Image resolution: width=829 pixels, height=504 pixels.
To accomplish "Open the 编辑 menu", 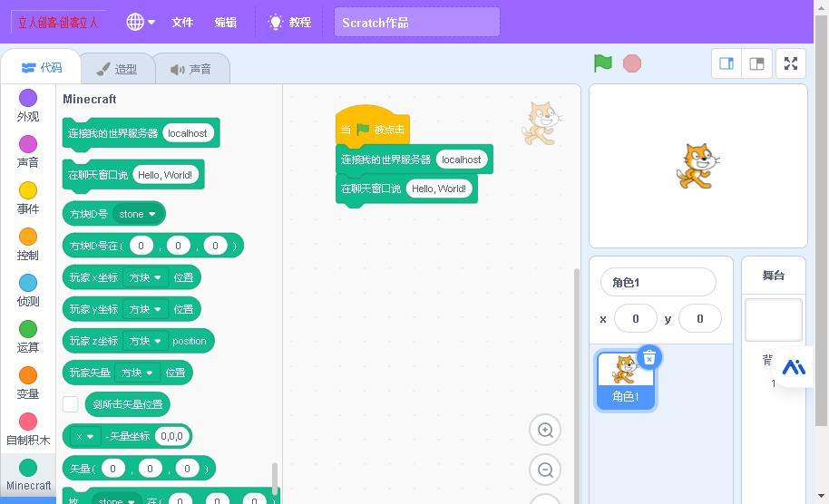I will coord(225,22).
